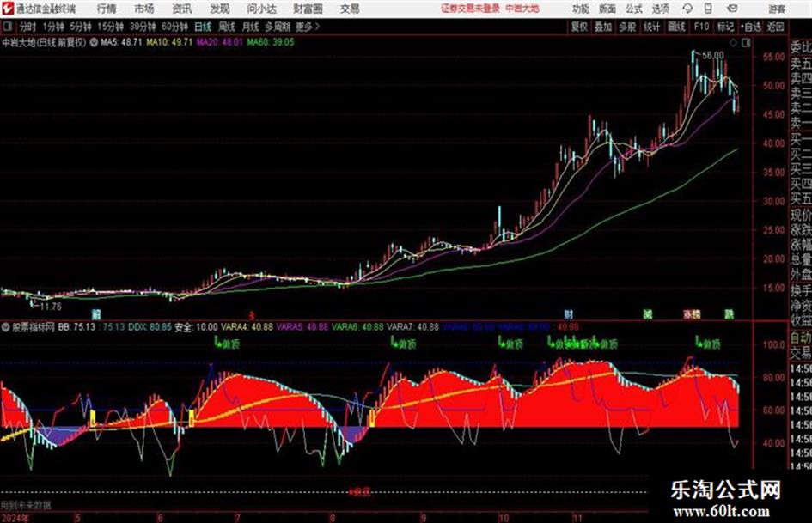Click the 叠加 overlay button
The image size is (812, 523).
tap(603, 27)
